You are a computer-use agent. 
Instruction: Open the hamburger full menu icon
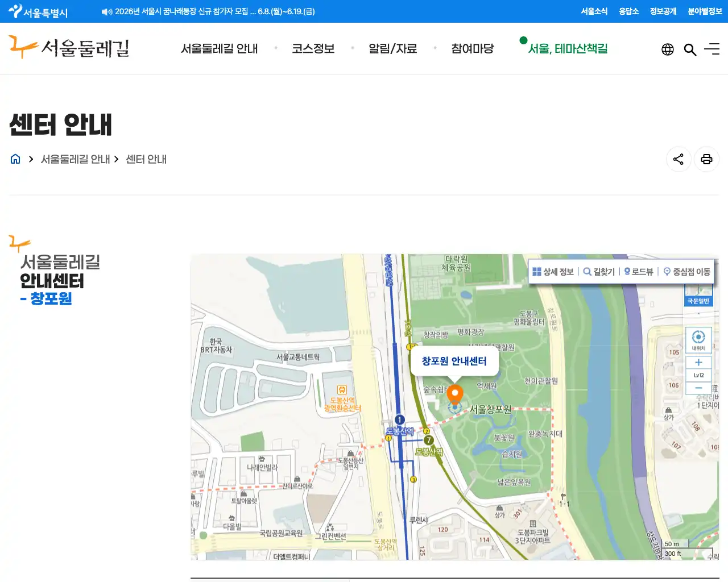(712, 49)
